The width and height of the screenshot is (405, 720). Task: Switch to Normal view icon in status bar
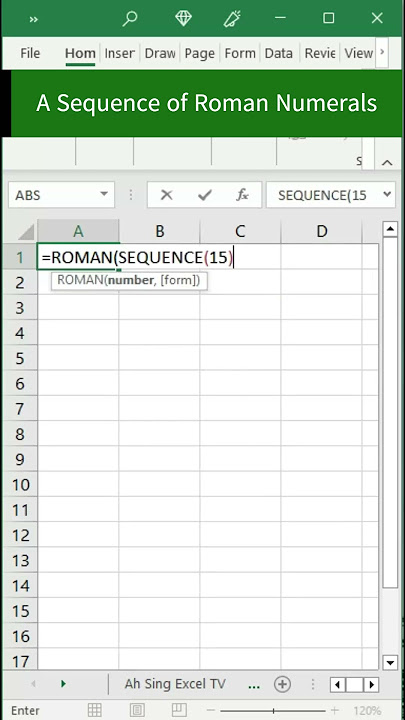tap(95, 710)
